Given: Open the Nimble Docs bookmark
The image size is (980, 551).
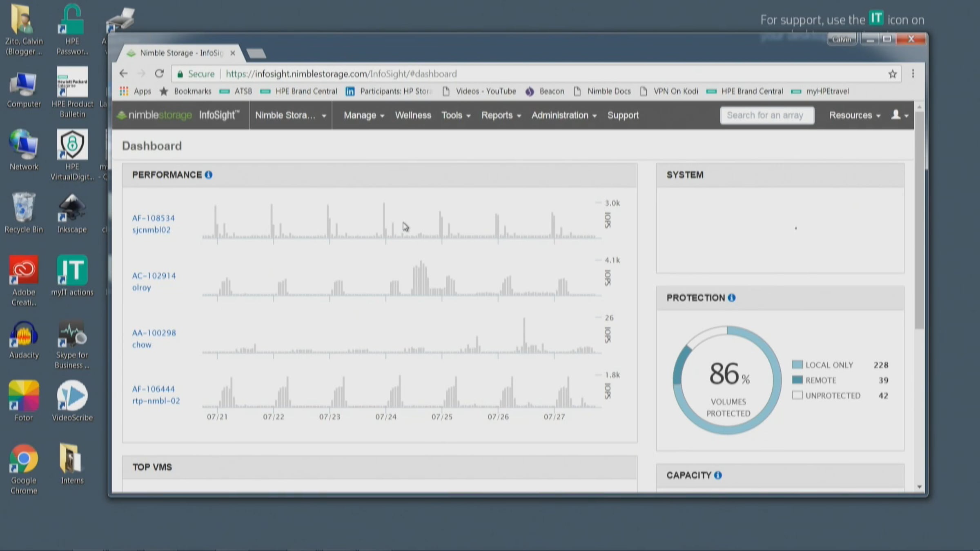Looking at the screenshot, I should pos(602,91).
